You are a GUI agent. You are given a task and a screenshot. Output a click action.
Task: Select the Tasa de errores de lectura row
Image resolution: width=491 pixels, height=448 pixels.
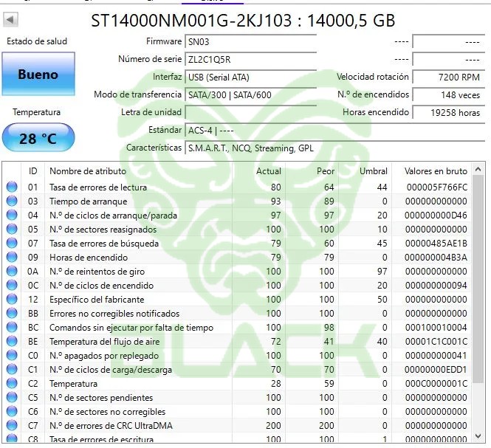[237, 187]
